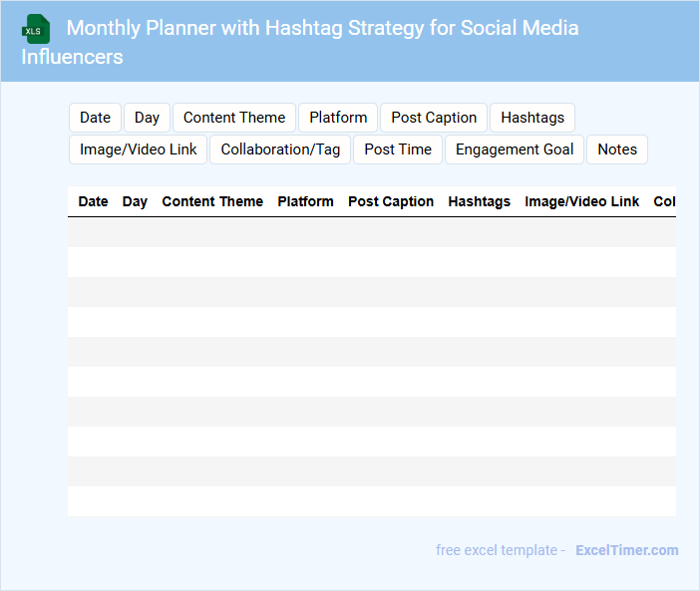The image size is (700, 591).
Task: Select the Date tag button
Action: tap(95, 118)
